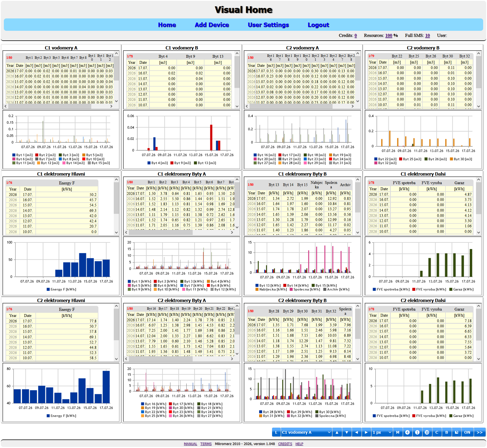
Task: Click the Logout link
Action: tap(318, 25)
